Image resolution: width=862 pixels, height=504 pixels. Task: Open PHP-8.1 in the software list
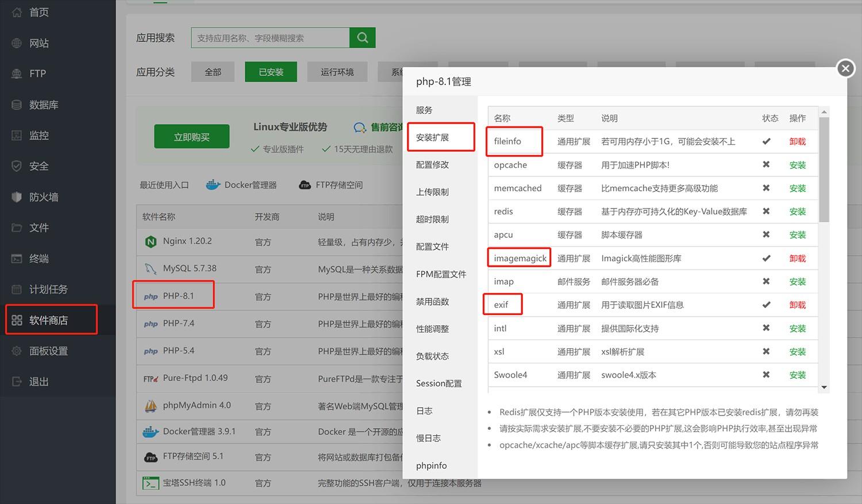(x=178, y=296)
